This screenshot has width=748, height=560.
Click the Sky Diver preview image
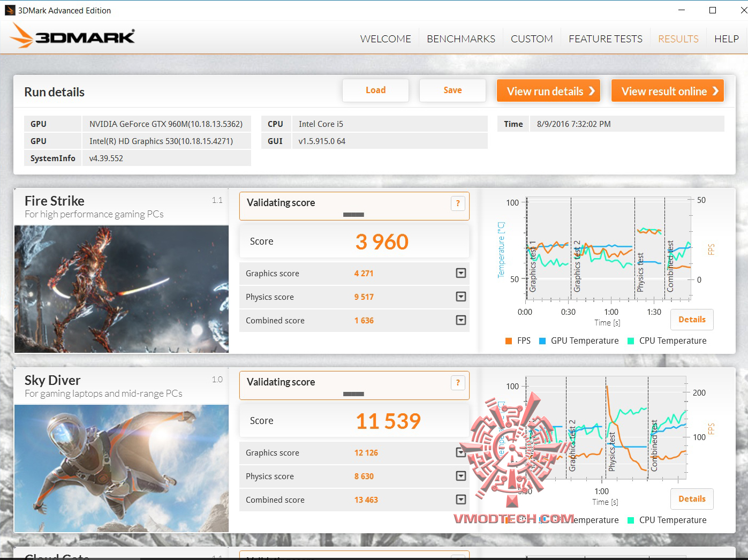[x=122, y=468]
